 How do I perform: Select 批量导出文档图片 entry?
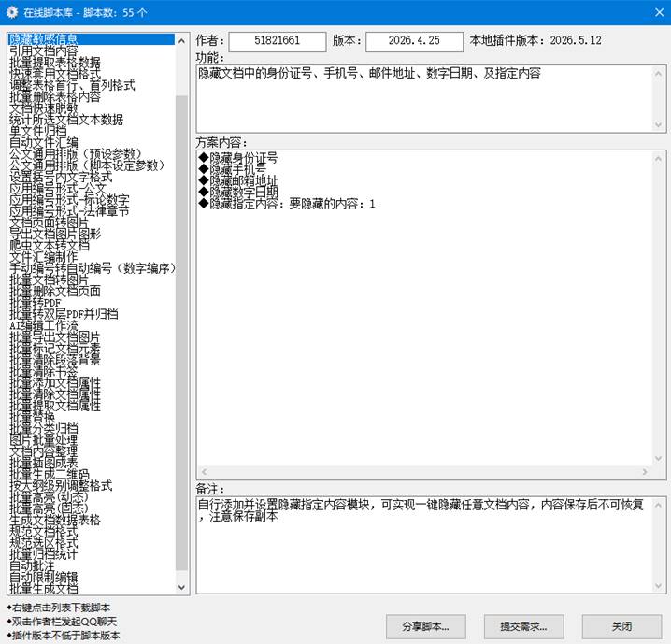pyautogui.click(x=92, y=337)
